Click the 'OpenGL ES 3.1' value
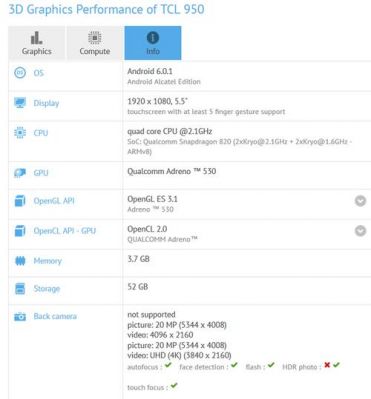Screen dimensions: 371x399 (x=152, y=199)
